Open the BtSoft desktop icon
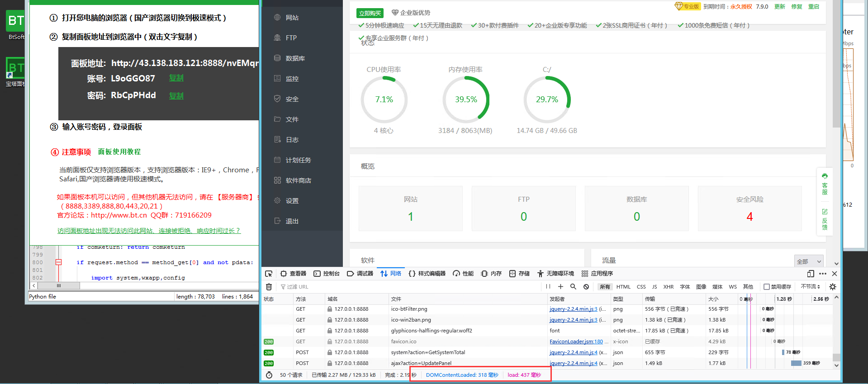Screen dimensions: 868x384 click(x=16, y=25)
